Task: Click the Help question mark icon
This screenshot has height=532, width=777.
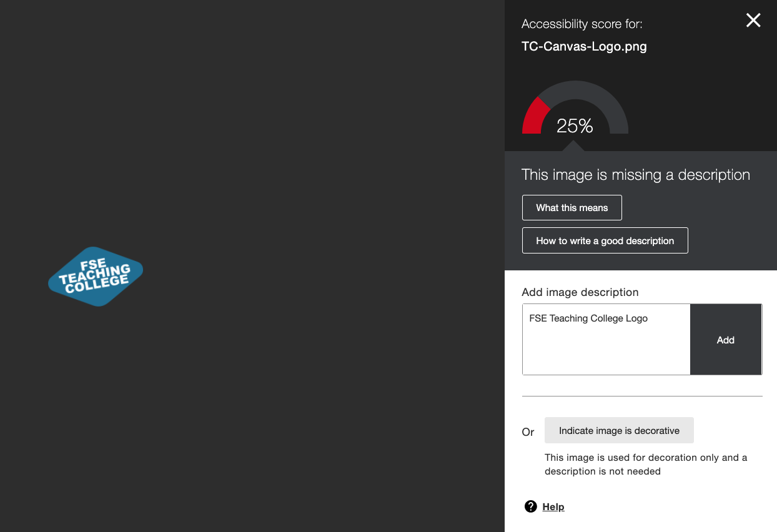Action: tap(530, 506)
